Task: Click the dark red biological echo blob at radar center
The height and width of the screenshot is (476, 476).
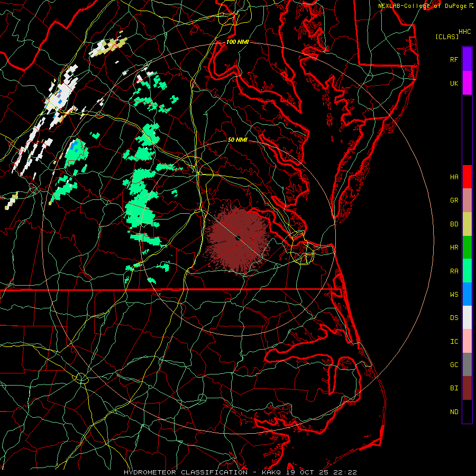Action: pos(237,239)
